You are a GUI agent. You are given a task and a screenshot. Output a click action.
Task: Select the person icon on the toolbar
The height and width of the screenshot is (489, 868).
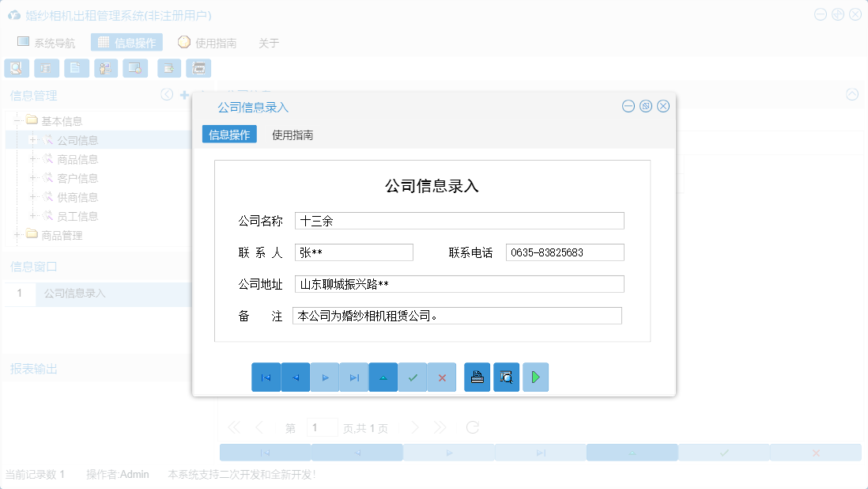click(x=105, y=67)
